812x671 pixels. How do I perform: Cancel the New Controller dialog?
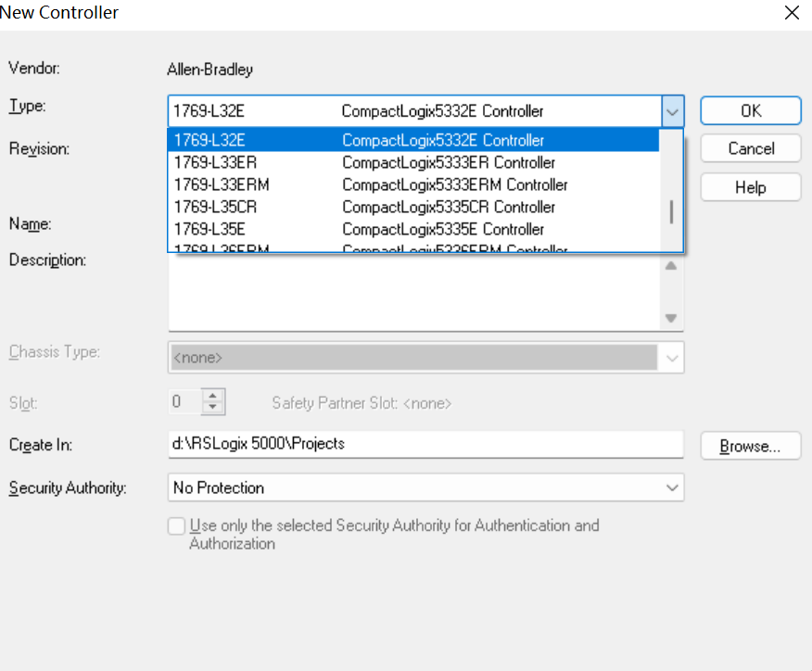(x=751, y=148)
